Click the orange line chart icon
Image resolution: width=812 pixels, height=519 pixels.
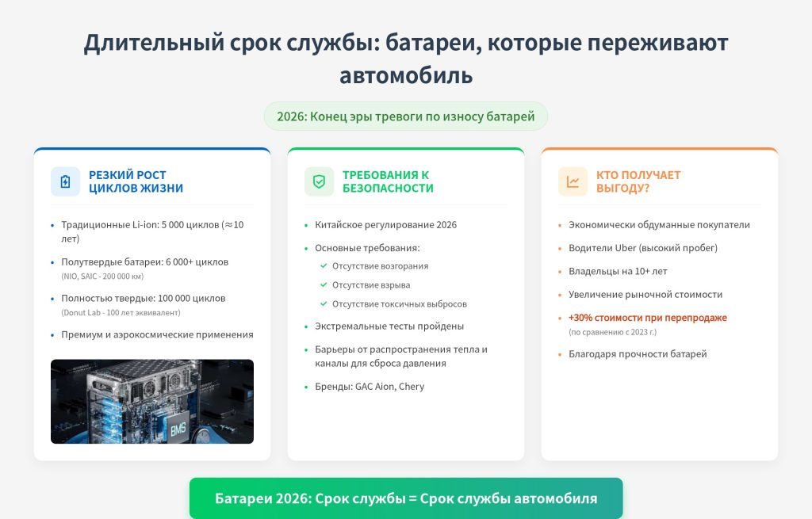(573, 181)
